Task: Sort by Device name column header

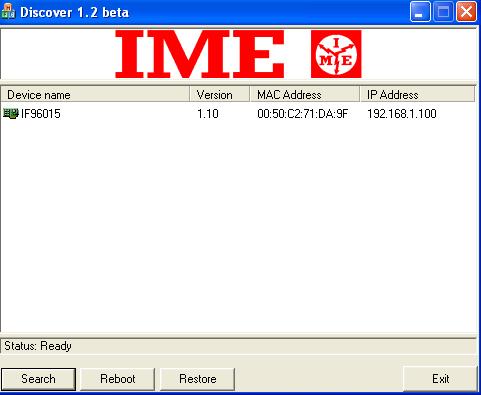Action: (x=95, y=95)
